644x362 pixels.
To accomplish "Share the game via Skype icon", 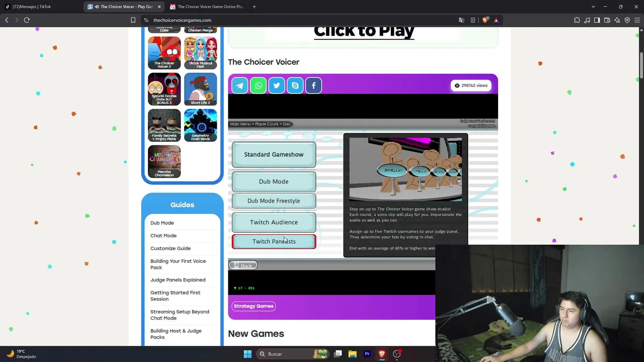I will 295,85.
